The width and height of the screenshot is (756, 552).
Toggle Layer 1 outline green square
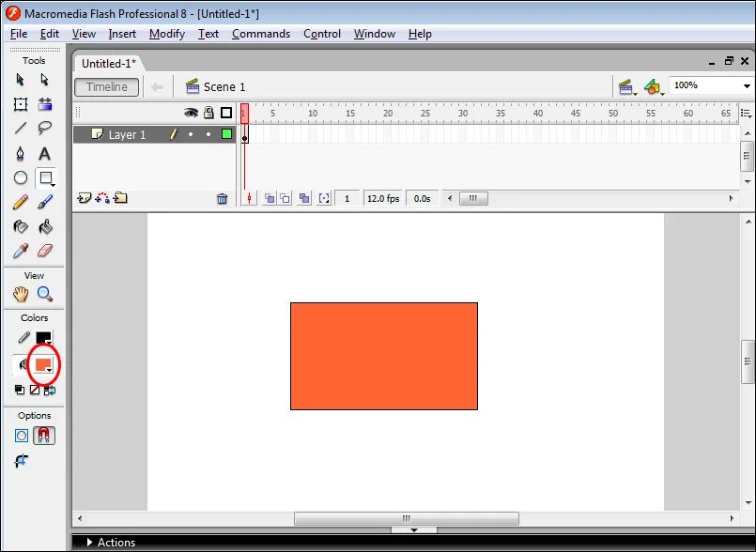coord(226,134)
